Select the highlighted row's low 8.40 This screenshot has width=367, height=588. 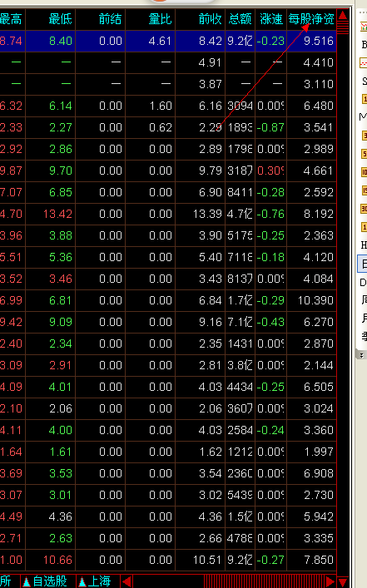[x=61, y=41]
